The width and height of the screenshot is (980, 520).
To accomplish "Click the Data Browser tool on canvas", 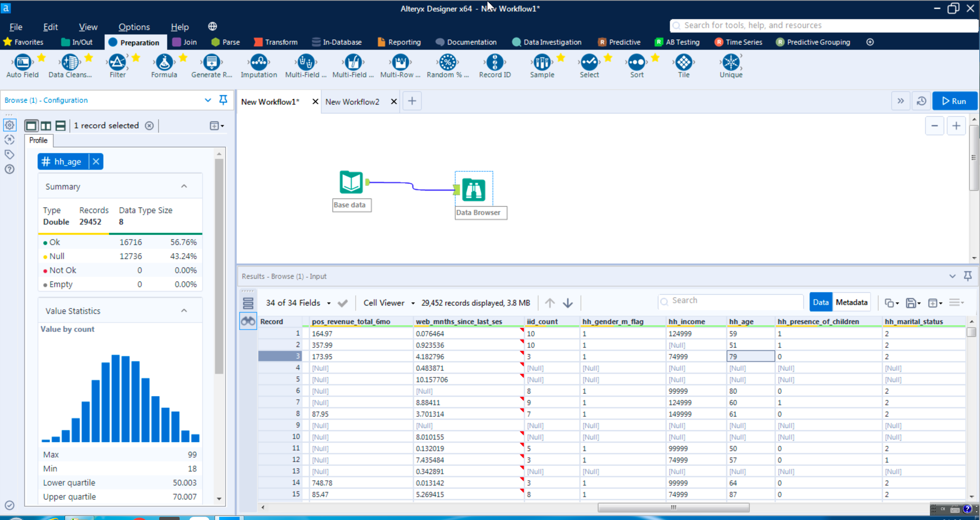I will [x=474, y=189].
